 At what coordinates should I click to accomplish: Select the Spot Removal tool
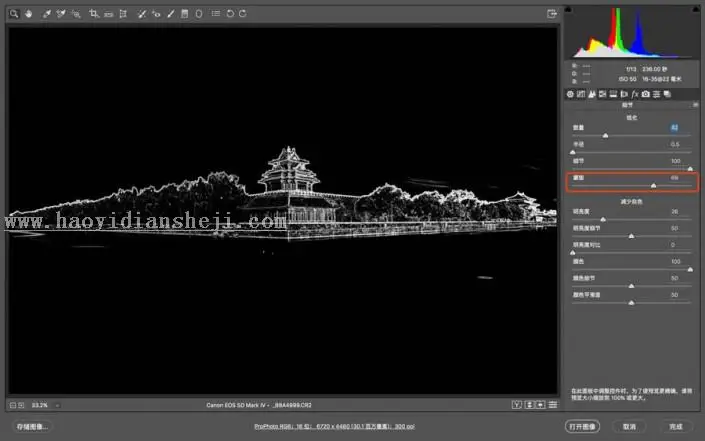pos(142,14)
